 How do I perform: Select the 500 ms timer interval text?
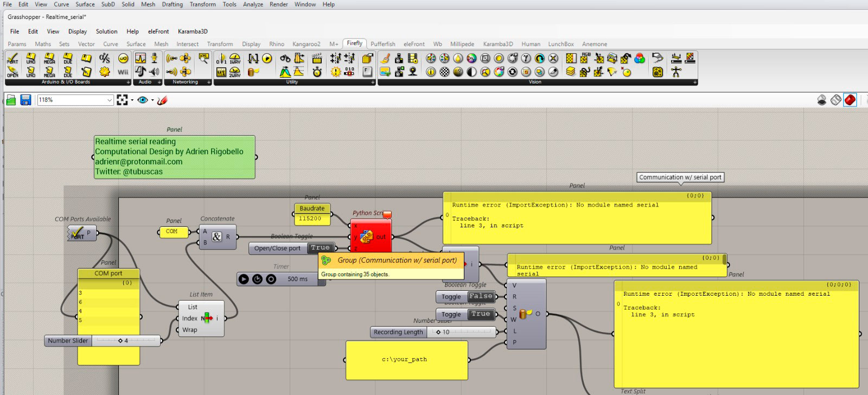tap(297, 279)
